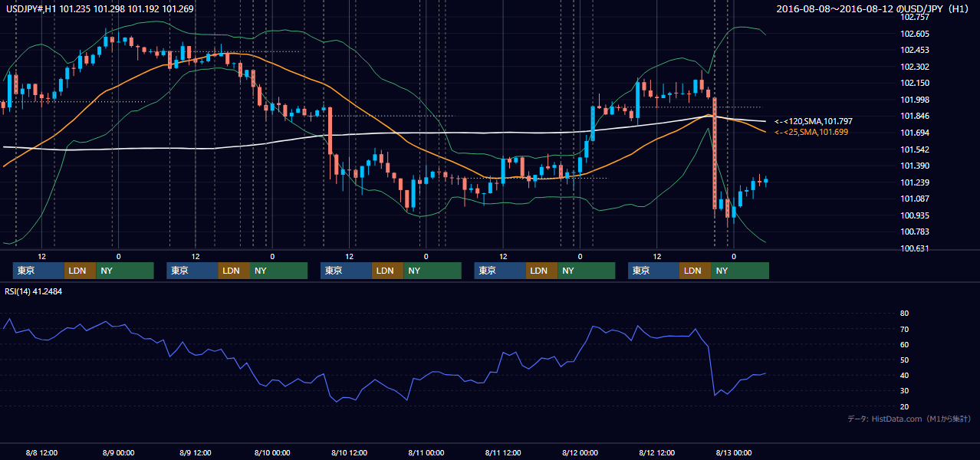Click the 東京 session block for August 10

[x=347, y=271]
